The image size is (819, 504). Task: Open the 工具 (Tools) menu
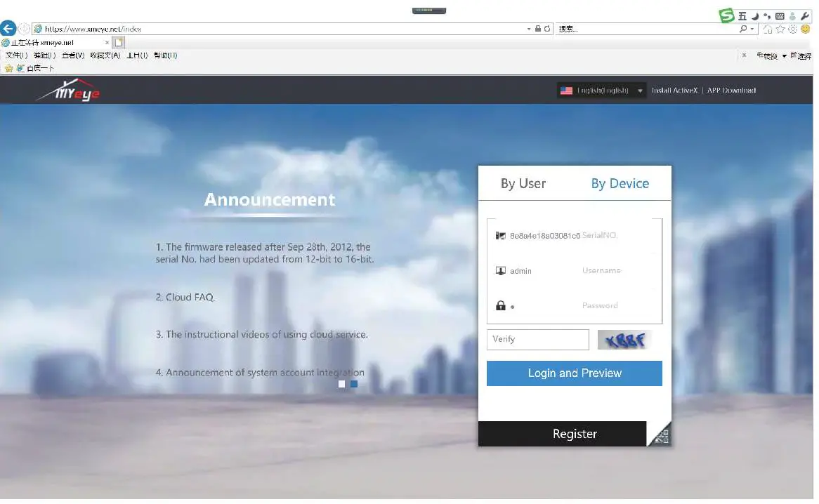(x=137, y=55)
